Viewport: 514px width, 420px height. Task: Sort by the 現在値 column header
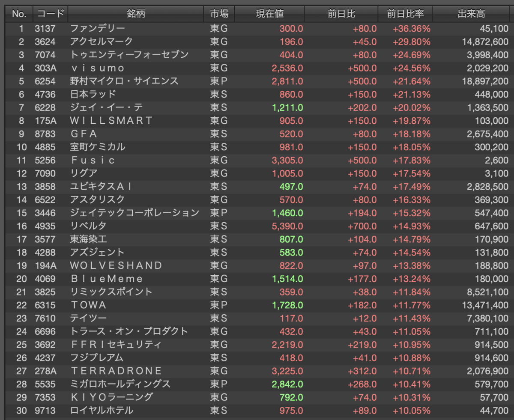269,14
